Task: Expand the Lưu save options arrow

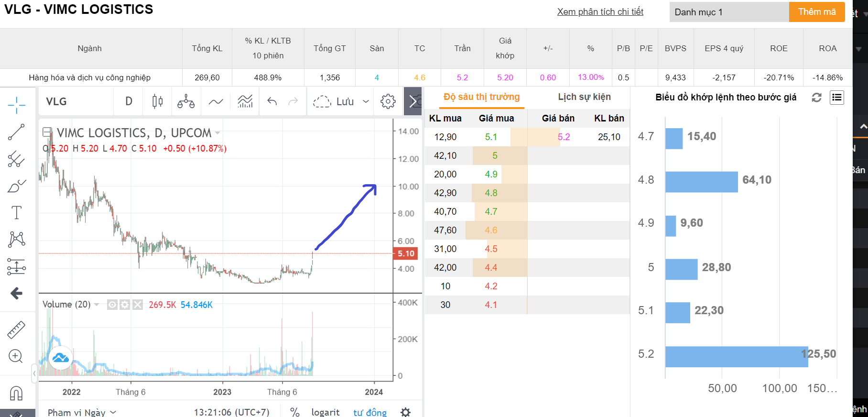Action: 366,101
